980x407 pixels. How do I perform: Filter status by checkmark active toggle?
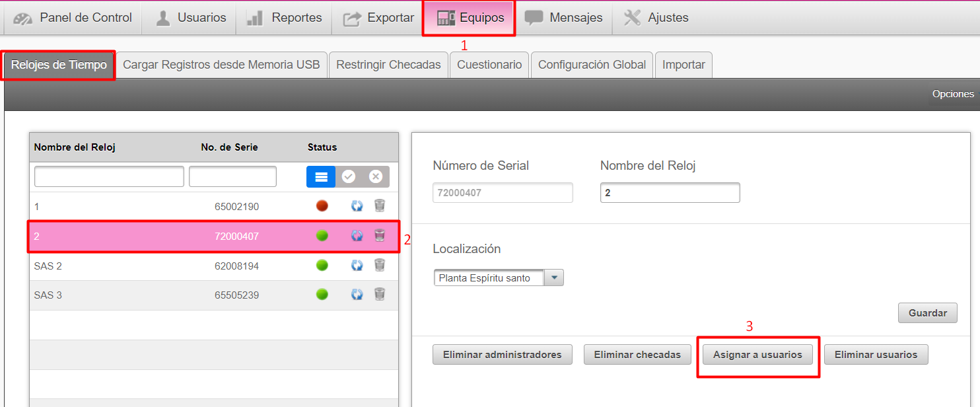coord(349,177)
